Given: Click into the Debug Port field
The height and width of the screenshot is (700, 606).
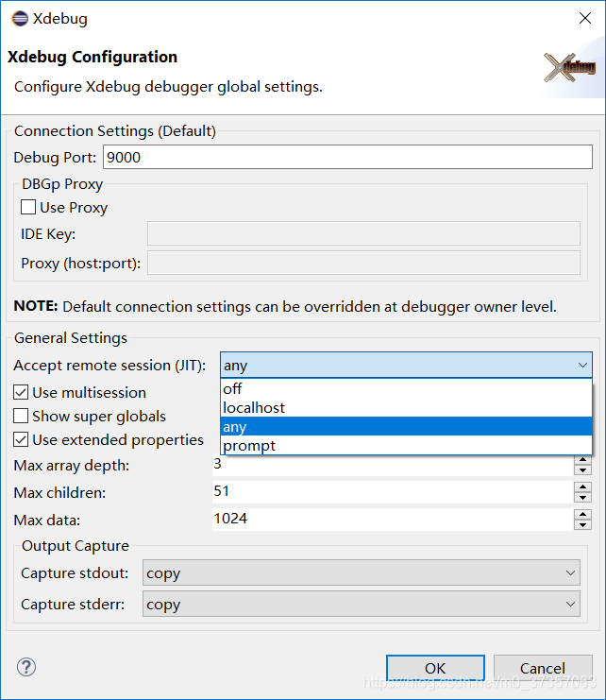Looking at the screenshot, I should 347,157.
